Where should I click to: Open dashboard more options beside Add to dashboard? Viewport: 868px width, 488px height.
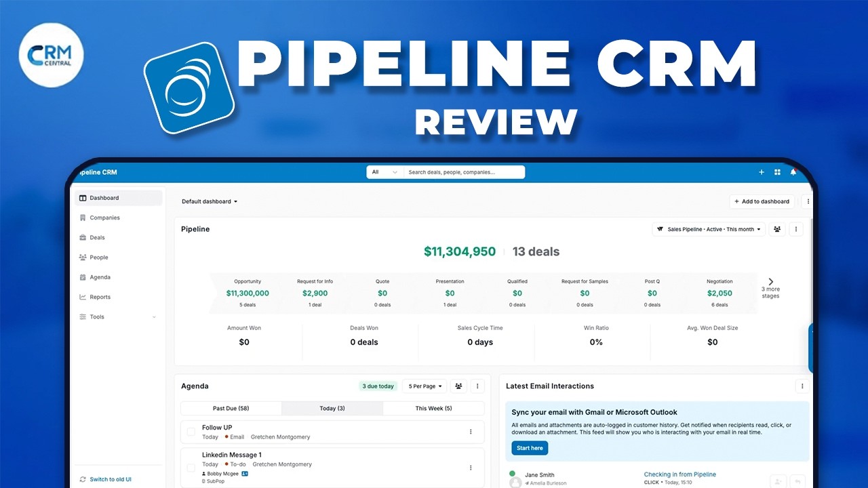point(808,201)
